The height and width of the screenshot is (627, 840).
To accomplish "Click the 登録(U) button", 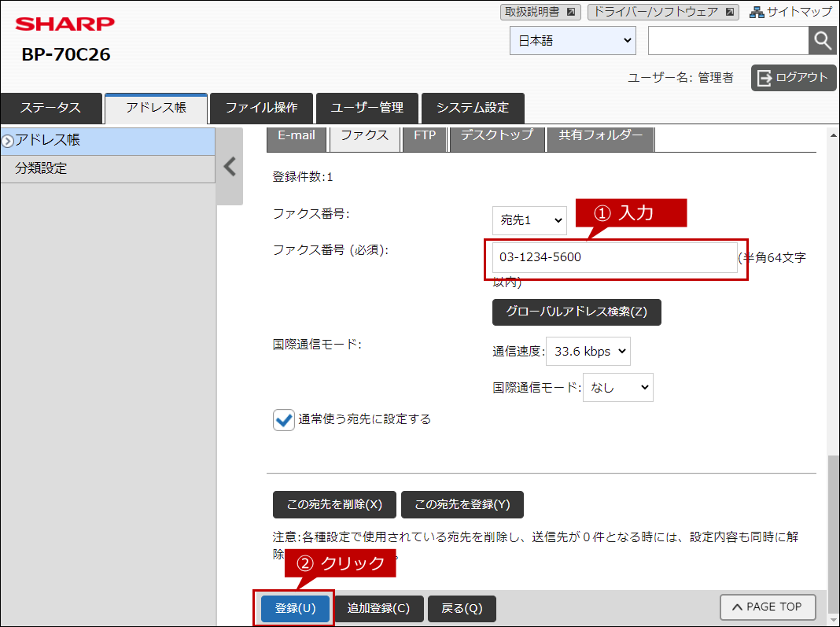I will tap(295, 609).
